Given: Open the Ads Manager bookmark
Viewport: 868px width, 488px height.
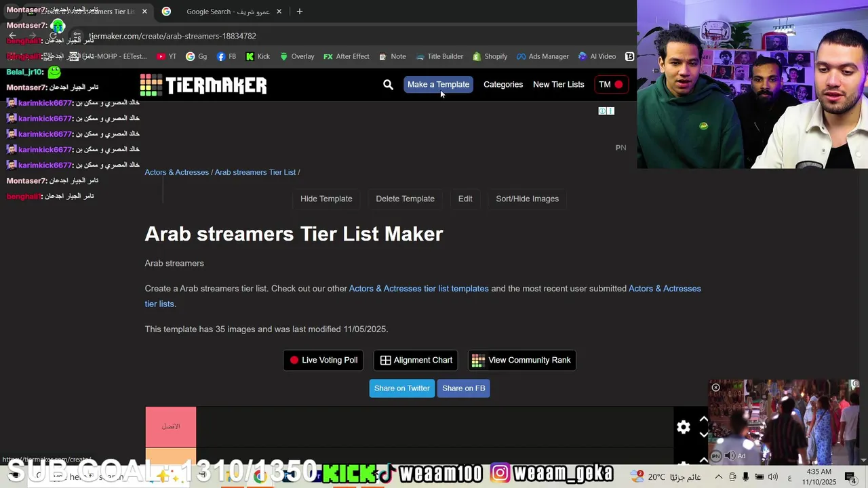Looking at the screenshot, I should (542, 56).
